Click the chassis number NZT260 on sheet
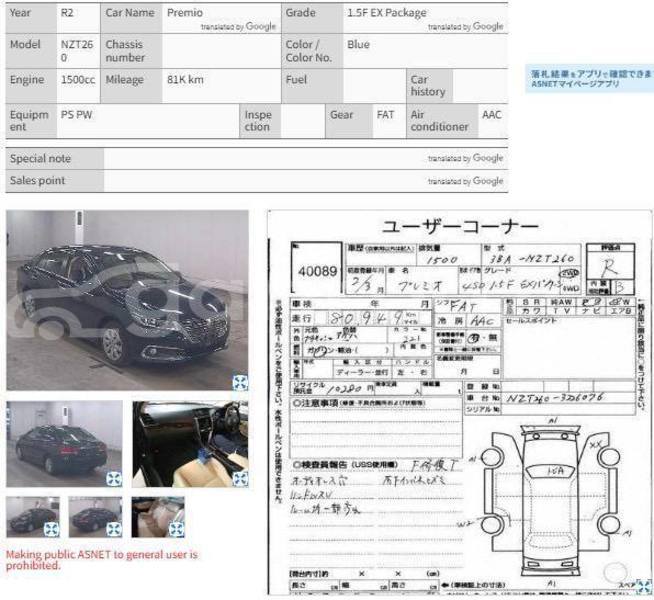 click(x=554, y=398)
